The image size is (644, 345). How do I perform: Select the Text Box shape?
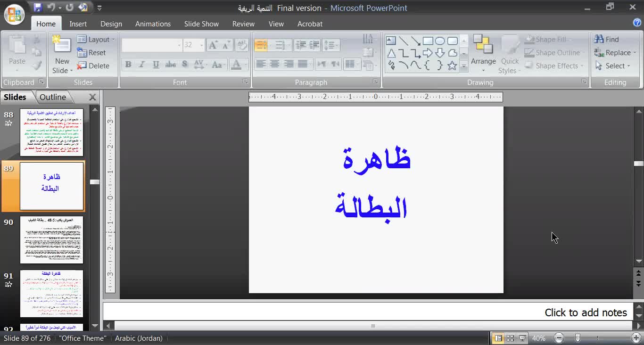point(391,41)
